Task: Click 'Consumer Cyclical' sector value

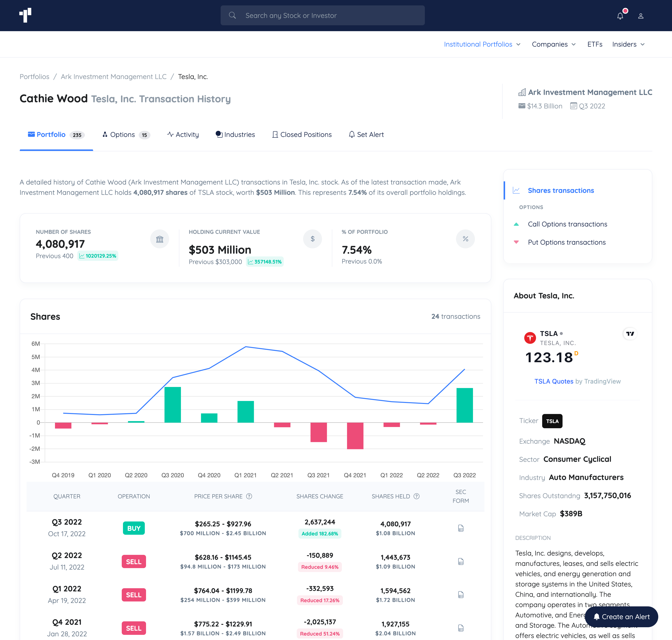Action: (577, 460)
